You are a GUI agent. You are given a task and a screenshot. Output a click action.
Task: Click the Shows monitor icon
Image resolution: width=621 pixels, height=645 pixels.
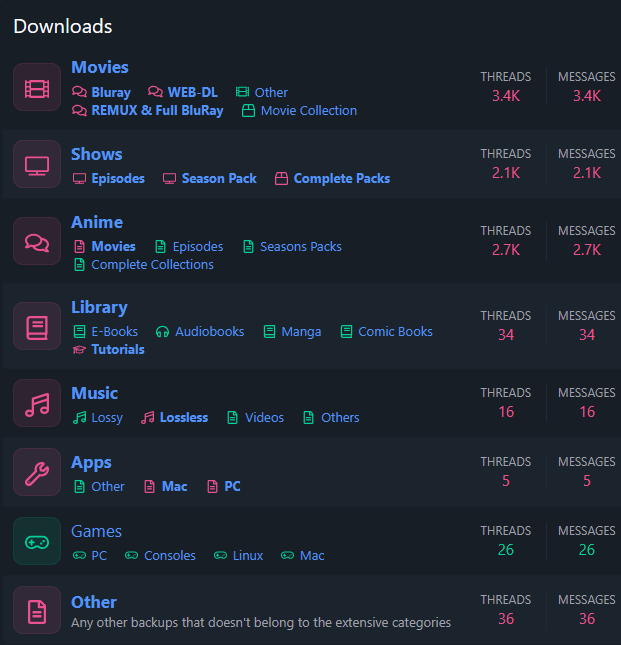click(37, 164)
